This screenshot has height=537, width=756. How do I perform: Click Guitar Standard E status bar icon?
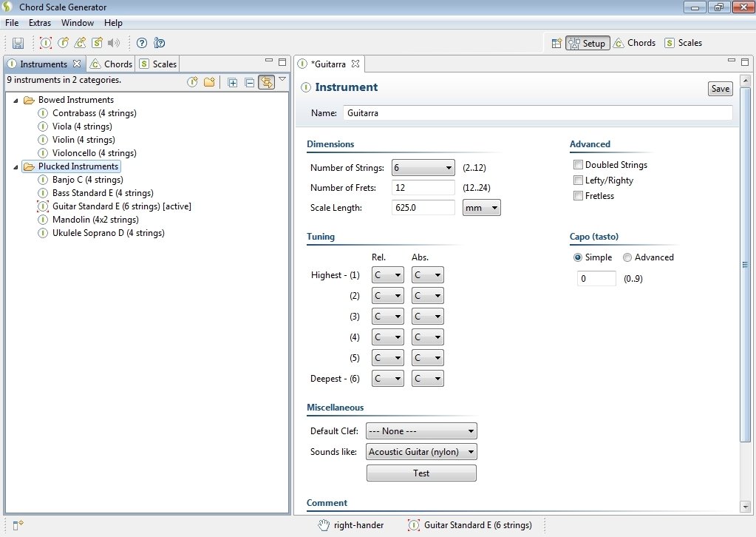[x=414, y=525]
